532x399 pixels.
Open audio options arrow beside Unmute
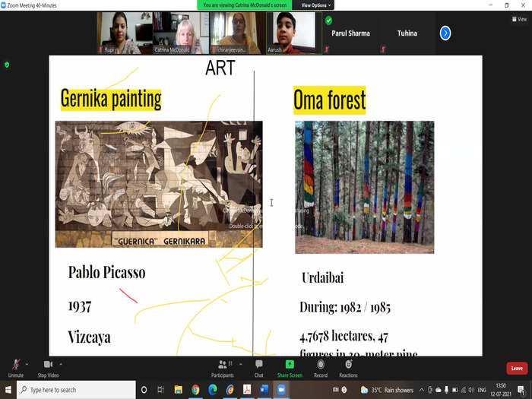[x=27, y=364]
